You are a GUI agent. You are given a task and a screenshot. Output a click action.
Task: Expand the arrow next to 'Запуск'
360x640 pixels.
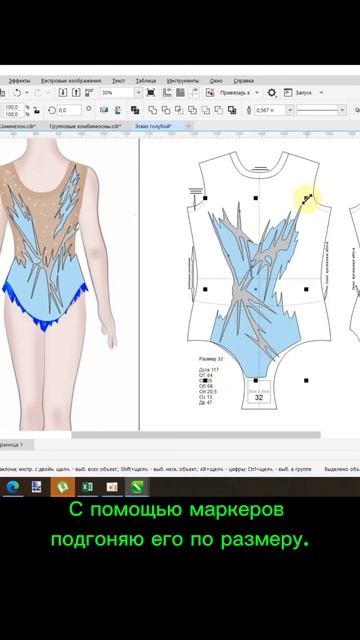pyautogui.click(x=321, y=93)
